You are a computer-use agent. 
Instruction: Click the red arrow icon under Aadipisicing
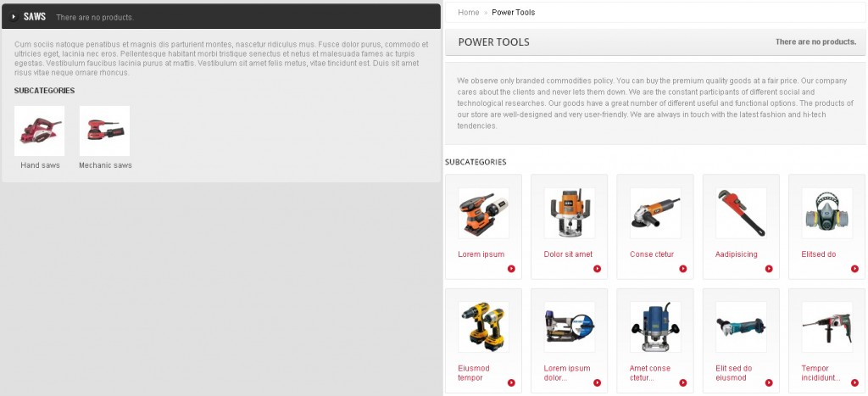click(x=769, y=269)
